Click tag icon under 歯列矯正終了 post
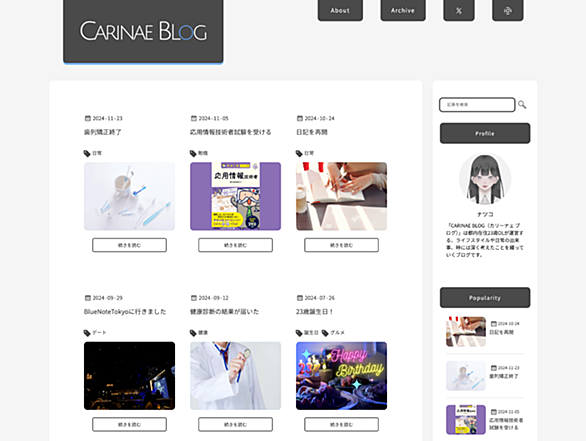This screenshot has height=441, width=586. click(x=87, y=153)
